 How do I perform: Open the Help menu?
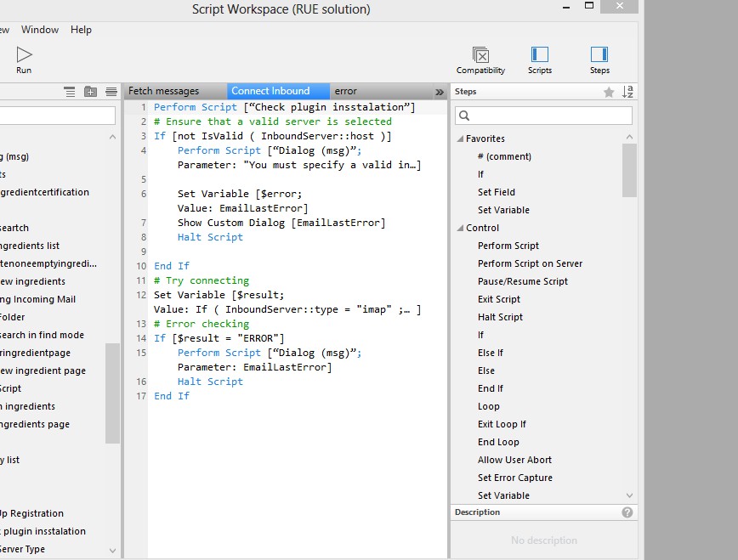click(x=82, y=30)
